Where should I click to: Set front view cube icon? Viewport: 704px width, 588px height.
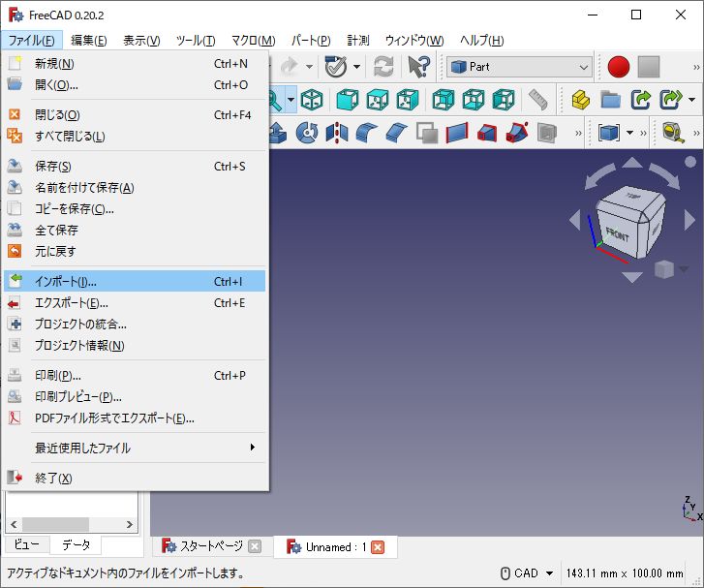(x=348, y=99)
